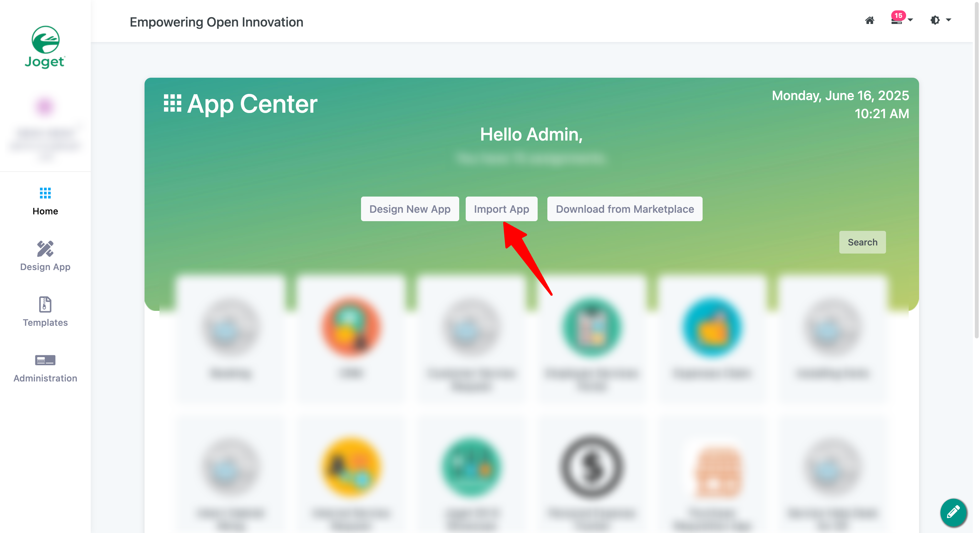The height and width of the screenshot is (533, 980).
Task: Click Import App button
Action: tap(501, 209)
